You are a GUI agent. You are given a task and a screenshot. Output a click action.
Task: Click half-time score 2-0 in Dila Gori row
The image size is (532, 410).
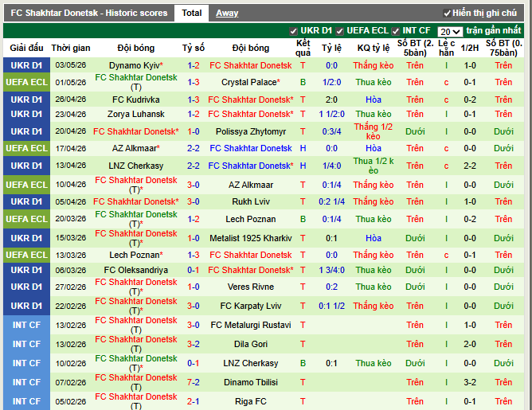click(470, 344)
